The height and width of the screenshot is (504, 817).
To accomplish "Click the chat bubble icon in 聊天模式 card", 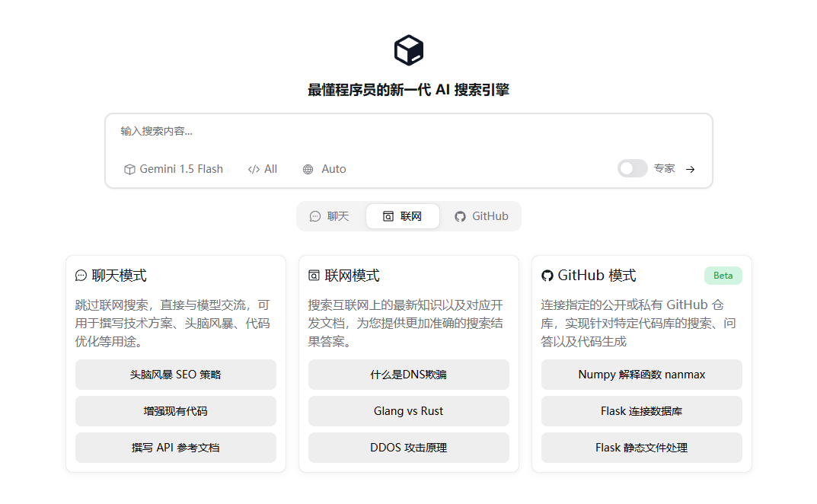I will click(x=81, y=276).
